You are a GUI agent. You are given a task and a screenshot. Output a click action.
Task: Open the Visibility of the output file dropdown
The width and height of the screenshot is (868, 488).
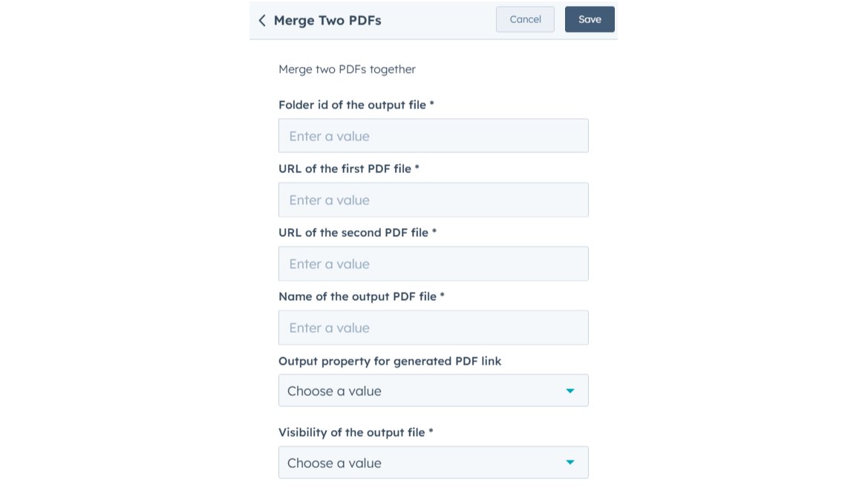pos(433,463)
